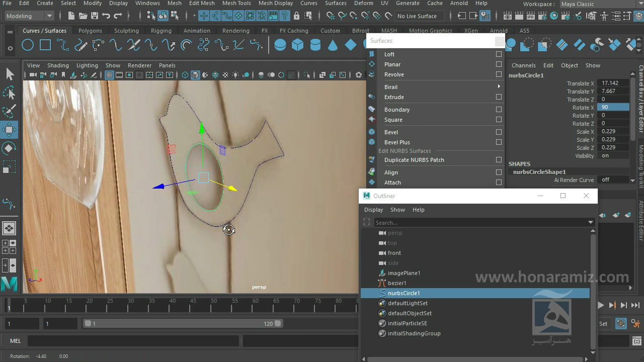The width and height of the screenshot is (644, 362).
Task: Open the Bevel Plus option box
Action: (x=499, y=142)
